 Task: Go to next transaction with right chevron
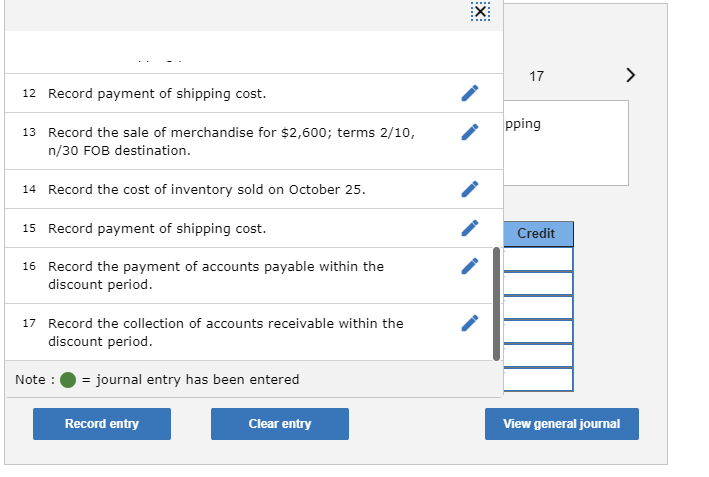point(629,76)
